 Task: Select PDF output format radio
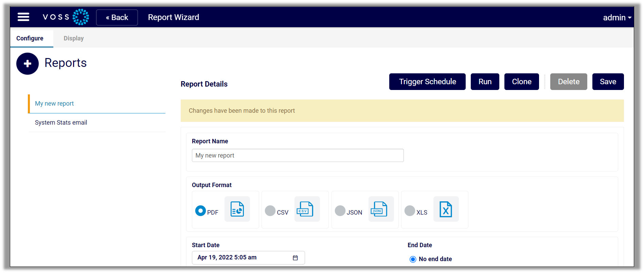click(200, 211)
